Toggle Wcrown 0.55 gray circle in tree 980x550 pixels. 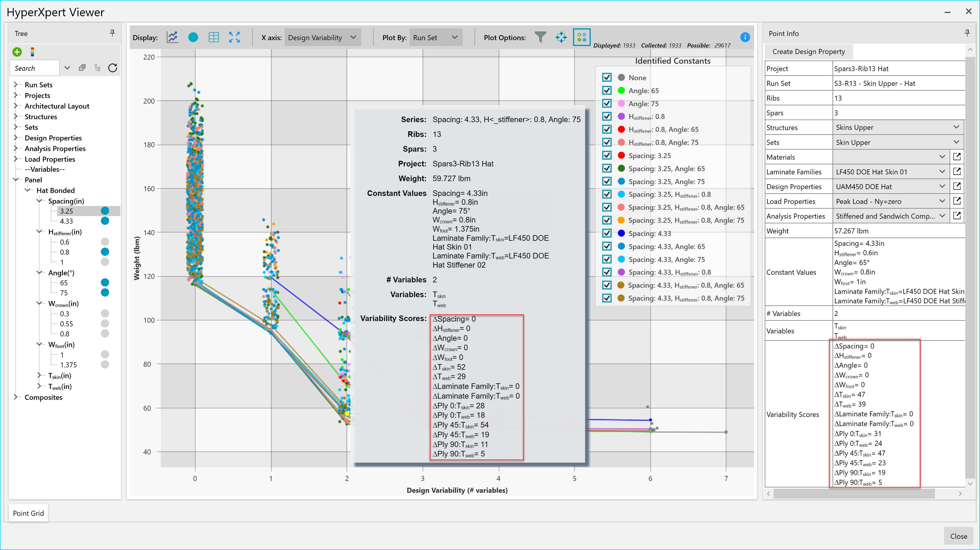pos(105,323)
